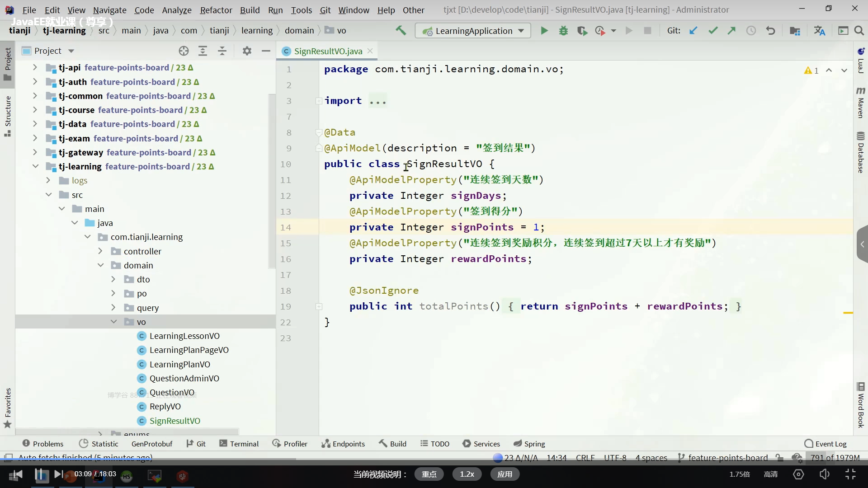Open Search Everywhere magnifier icon
Screen dimensions: 868x488
pyautogui.click(x=859, y=31)
